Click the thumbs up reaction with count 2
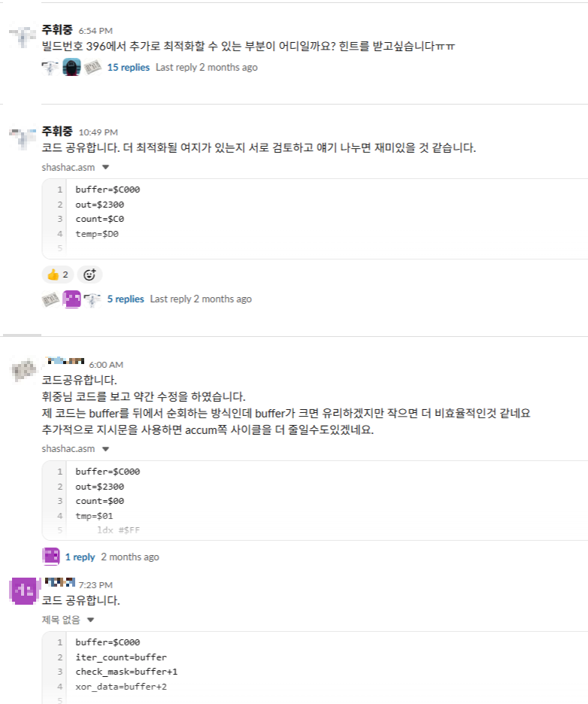588x704 pixels. pyautogui.click(x=57, y=275)
